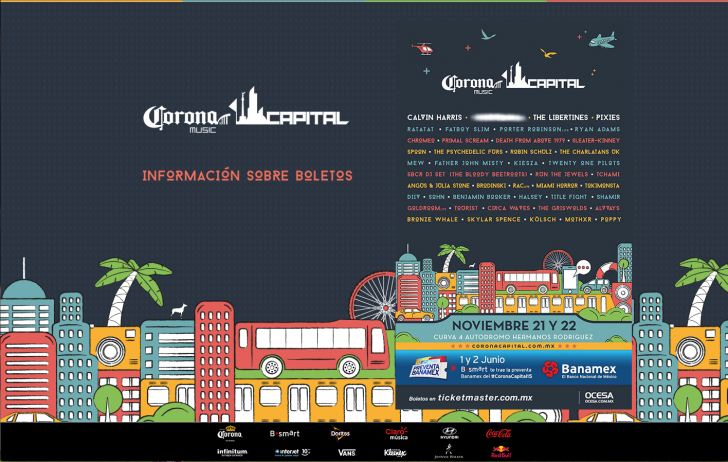This screenshot has width=728, height=462.
Task: Click Pixies in the headliner row
Action: click(608, 117)
